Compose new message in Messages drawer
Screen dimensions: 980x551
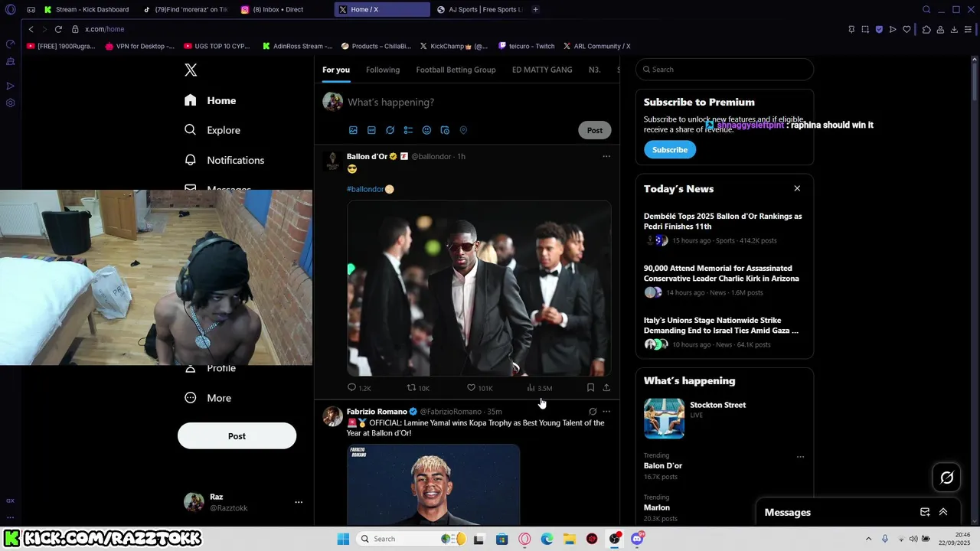(x=925, y=512)
